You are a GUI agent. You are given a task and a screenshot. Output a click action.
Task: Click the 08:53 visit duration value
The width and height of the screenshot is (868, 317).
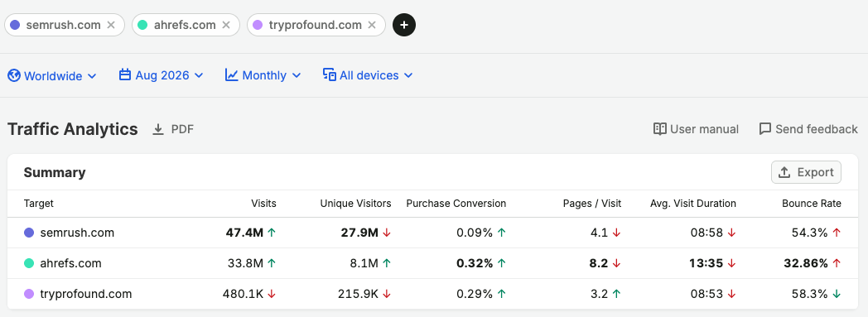(707, 294)
